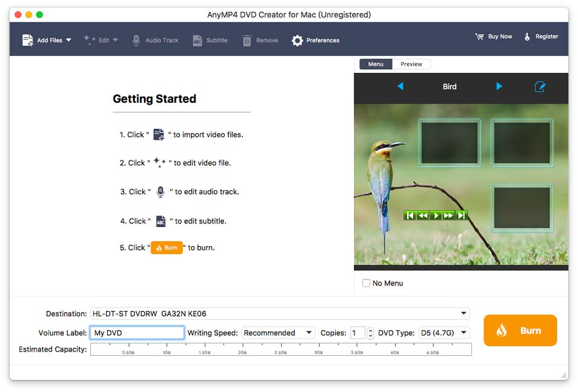Open the DVD Type dropdown
This screenshot has height=392, width=578.
(444, 332)
